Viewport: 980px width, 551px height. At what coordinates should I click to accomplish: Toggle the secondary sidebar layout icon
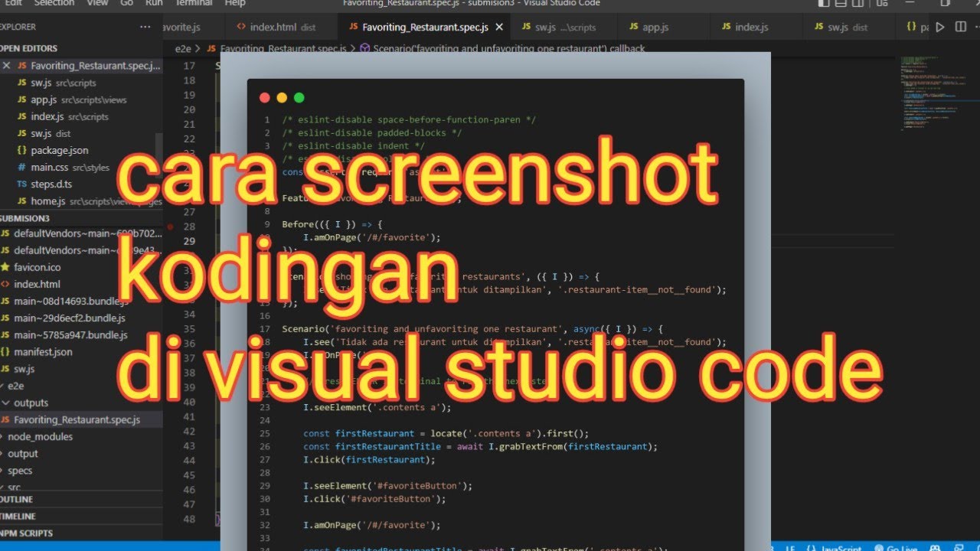point(859,3)
